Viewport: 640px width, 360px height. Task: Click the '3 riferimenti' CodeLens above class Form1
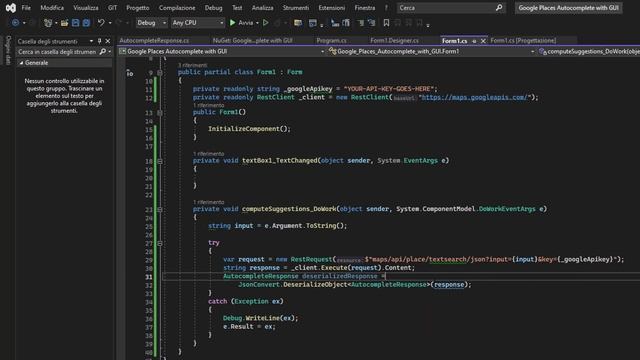click(192, 65)
